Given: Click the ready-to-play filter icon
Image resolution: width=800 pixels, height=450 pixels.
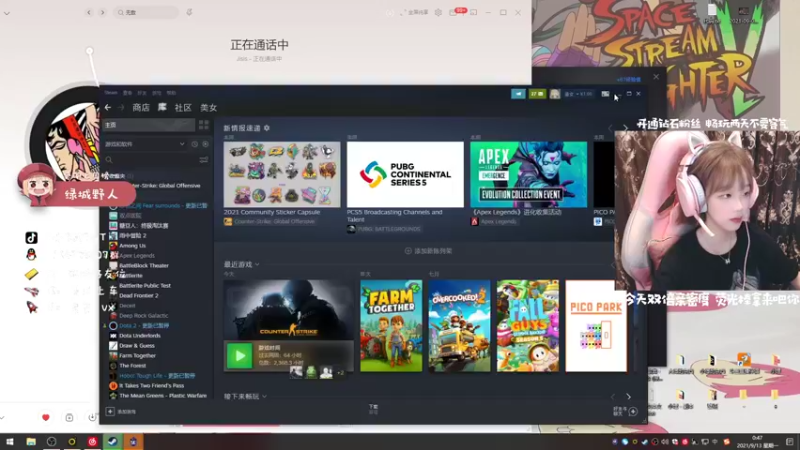Looking at the screenshot, I should pyautogui.click(x=205, y=144).
